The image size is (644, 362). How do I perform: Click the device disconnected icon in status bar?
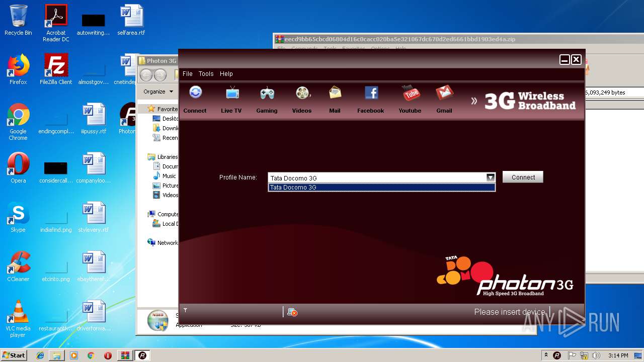[x=292, y=312]
